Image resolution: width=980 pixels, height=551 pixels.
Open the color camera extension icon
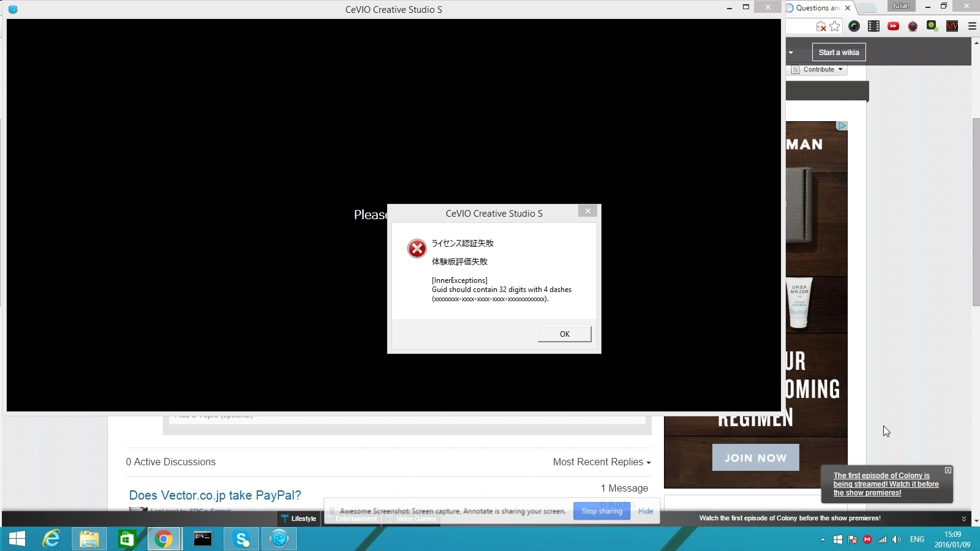(854, 26)
